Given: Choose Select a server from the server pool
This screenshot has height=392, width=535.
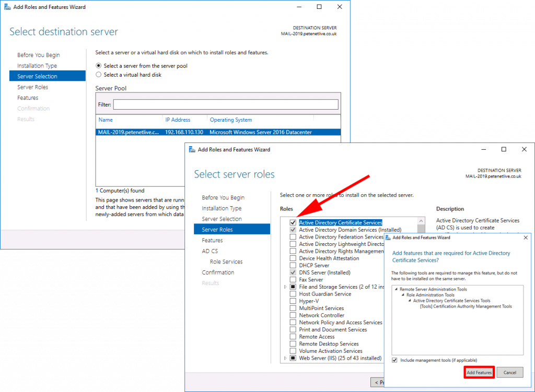Looking at the screenshot, I should tap(99, 65).
